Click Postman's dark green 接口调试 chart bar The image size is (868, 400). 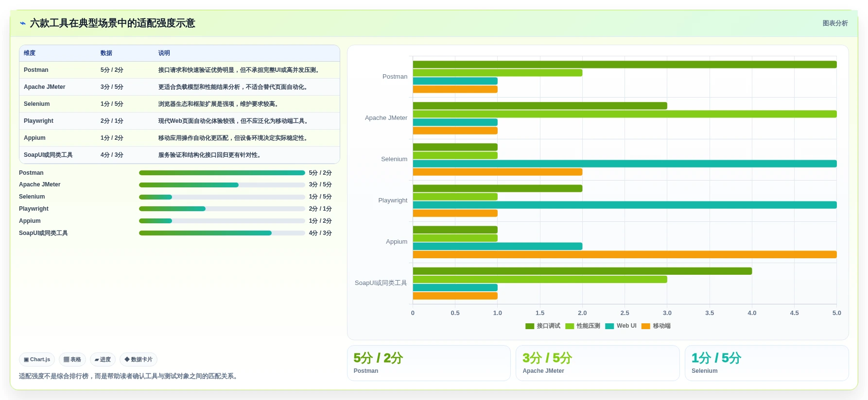(625, 65)
